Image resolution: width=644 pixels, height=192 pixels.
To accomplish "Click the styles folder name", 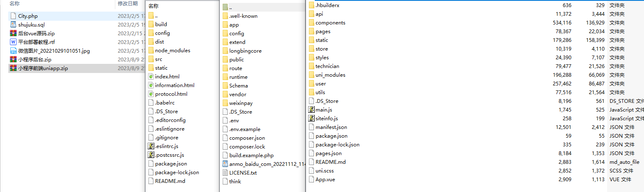I will coord(322,58).
